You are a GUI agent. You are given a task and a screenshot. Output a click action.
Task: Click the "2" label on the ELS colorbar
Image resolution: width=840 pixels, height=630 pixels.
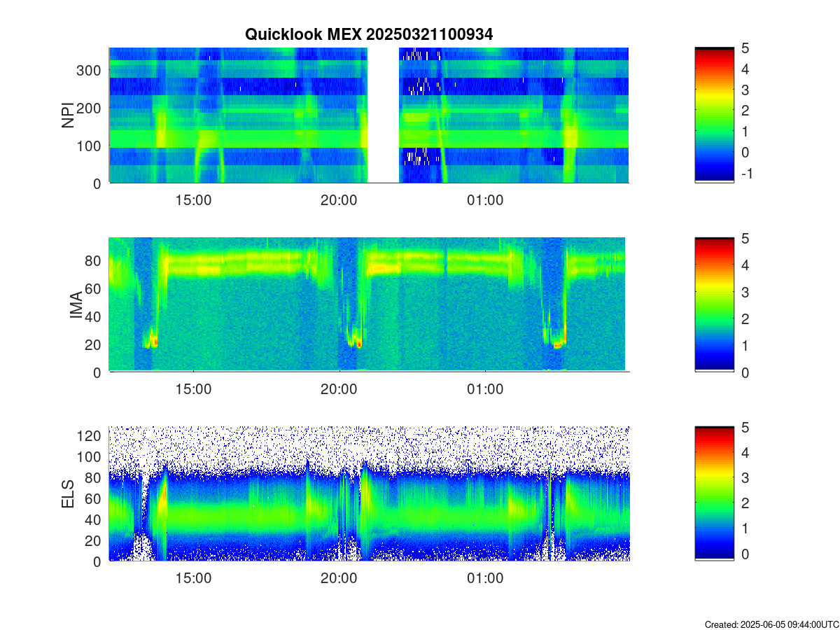tap(744, 503)
